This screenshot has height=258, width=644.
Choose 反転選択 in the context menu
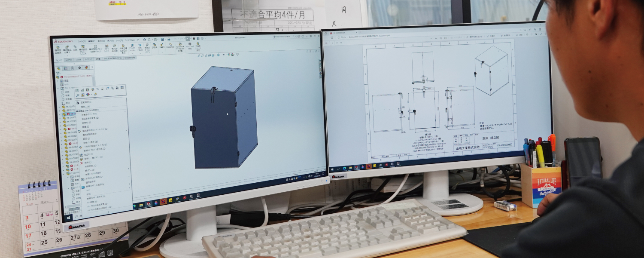[86, 102]
